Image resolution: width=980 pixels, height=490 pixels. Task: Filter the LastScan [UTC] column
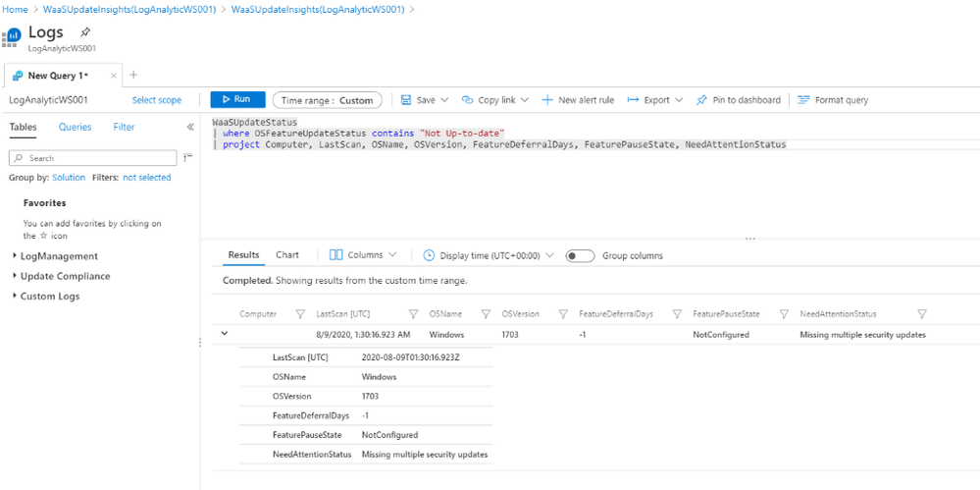413,314
